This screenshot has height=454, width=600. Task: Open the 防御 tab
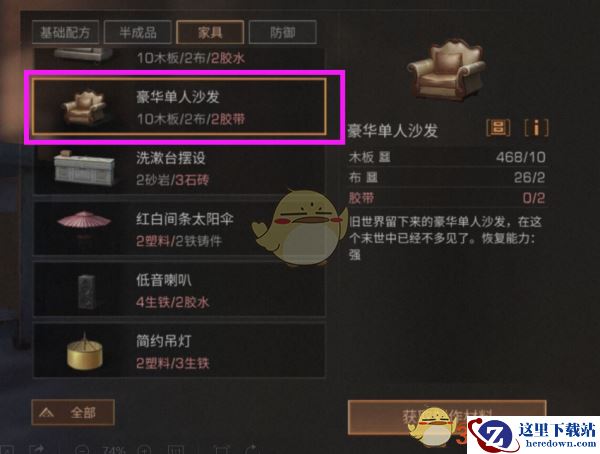[x=282, y=33]
